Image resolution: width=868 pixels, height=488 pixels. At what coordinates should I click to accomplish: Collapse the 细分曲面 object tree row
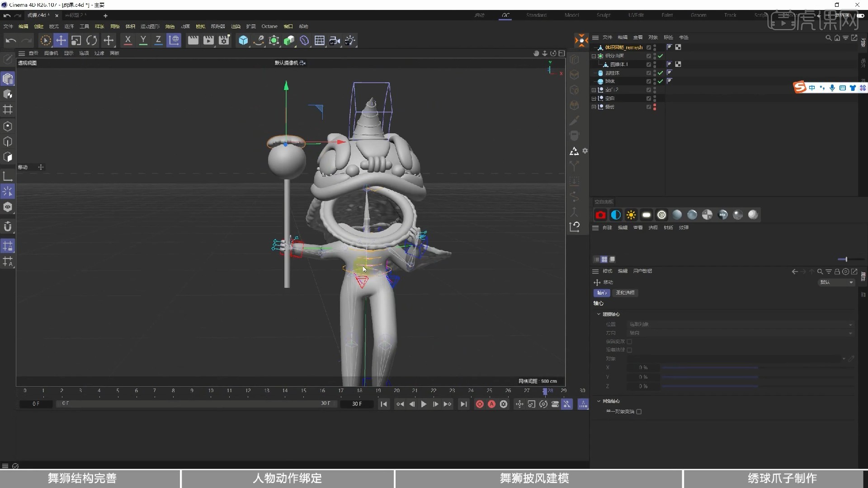pos(594,56)
